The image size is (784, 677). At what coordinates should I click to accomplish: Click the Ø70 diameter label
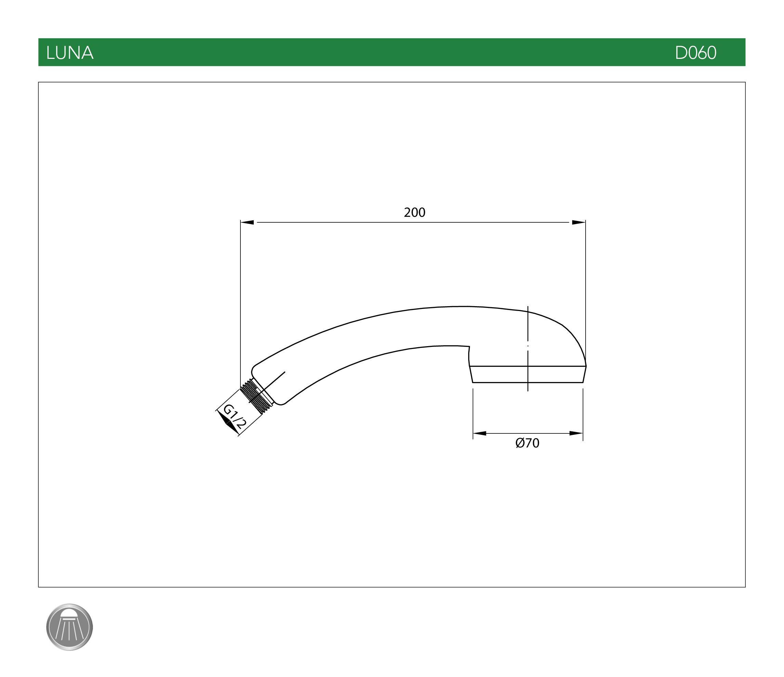527,443
